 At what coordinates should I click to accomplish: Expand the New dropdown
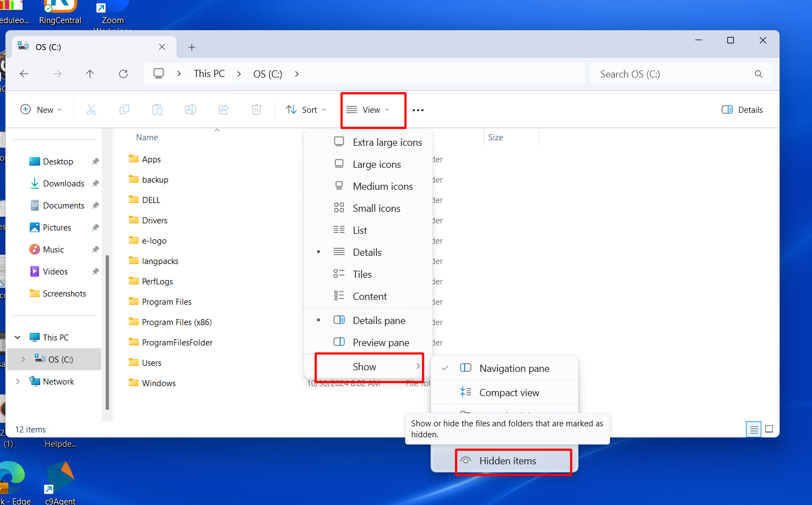[41, 109]
